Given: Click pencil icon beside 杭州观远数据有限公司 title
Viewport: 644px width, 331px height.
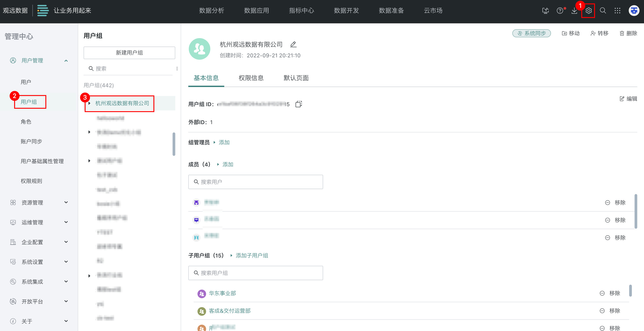Looking at the screenshot, I should [293, 45].
